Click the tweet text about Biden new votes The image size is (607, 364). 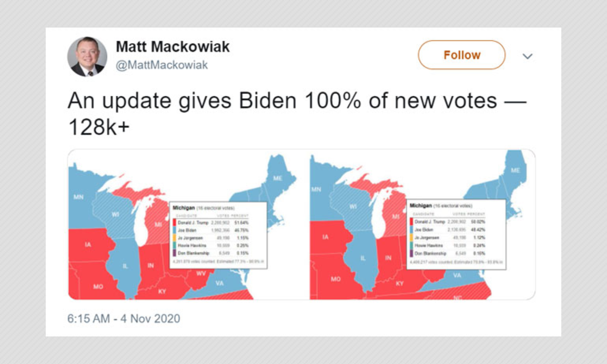pyautogui.click(x=297, y=114)
